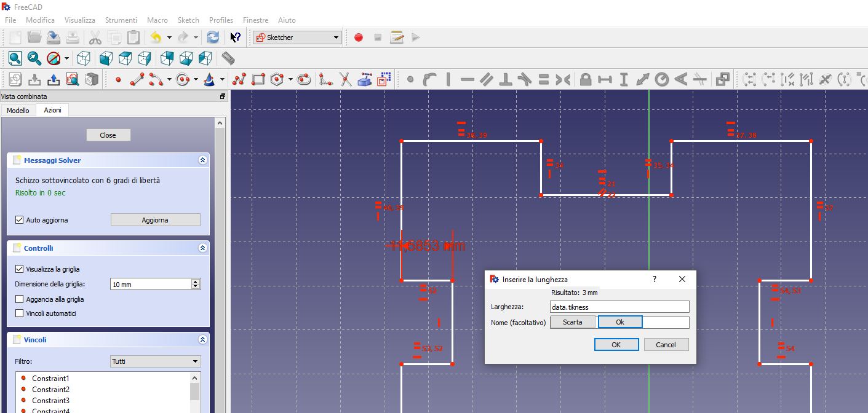Collapse the Controlli section
This screenshot has height=413, width=868.
tap(202, 248)
